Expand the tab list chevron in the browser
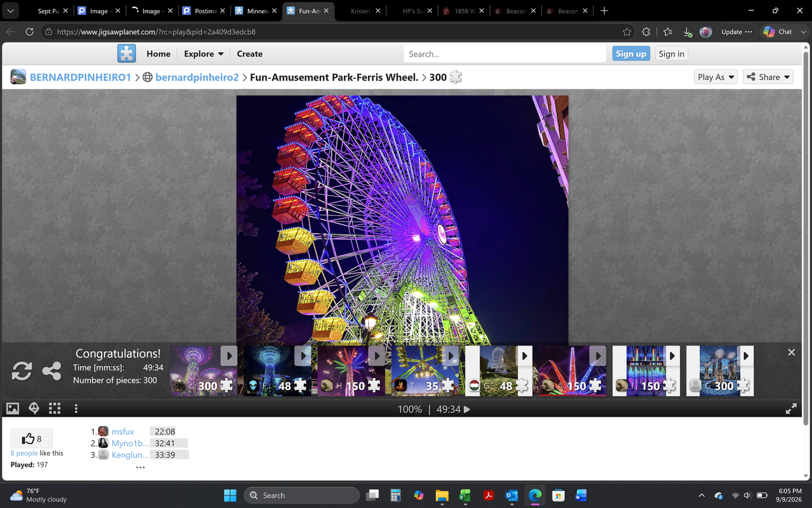Screen dimensions: 812x508 [x=11, y=11]
